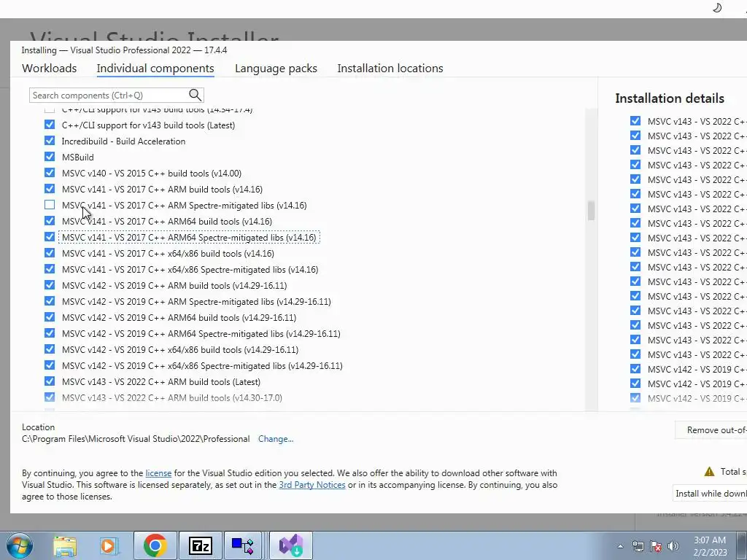The height and width of the screenshot is (560, 747).
Task: Select the MSBuild label text
Action: (x=77, y=157)
